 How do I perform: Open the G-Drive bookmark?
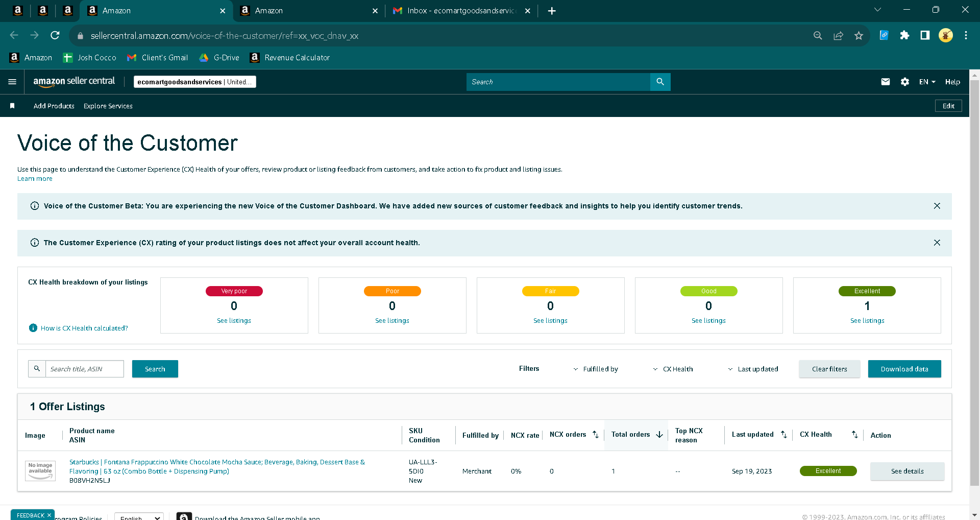click(219, 58)
